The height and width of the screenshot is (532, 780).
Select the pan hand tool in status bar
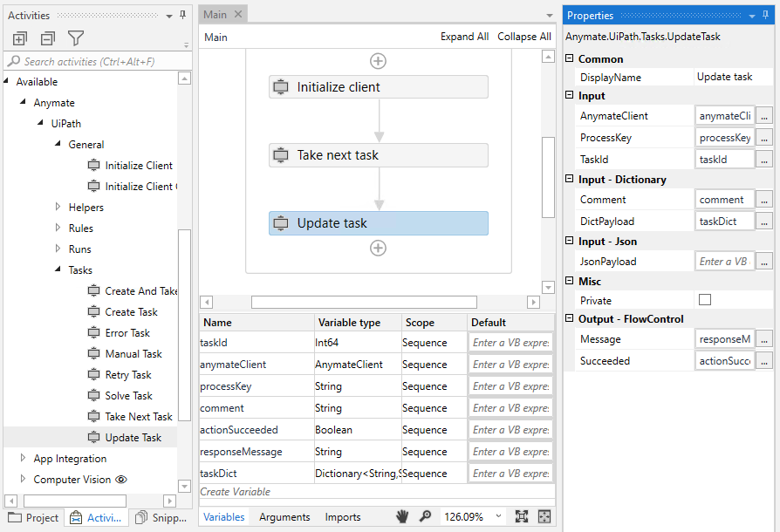[x=401, y=516]
